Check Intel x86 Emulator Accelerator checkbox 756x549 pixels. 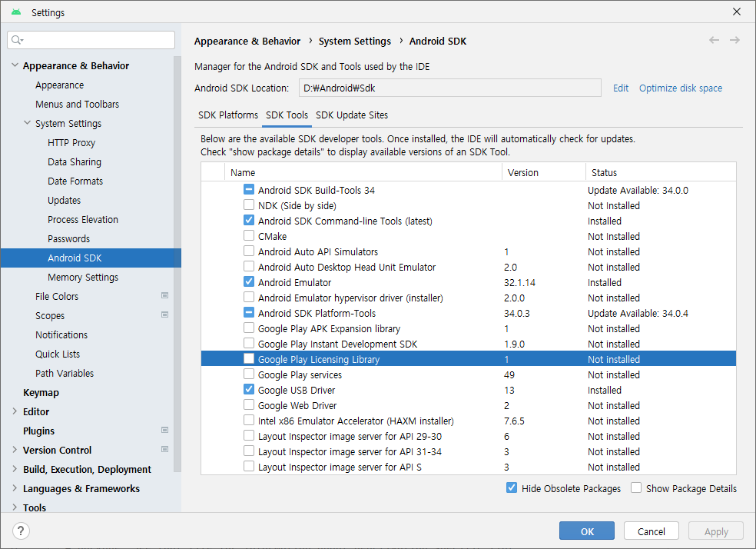click(249, 420)
